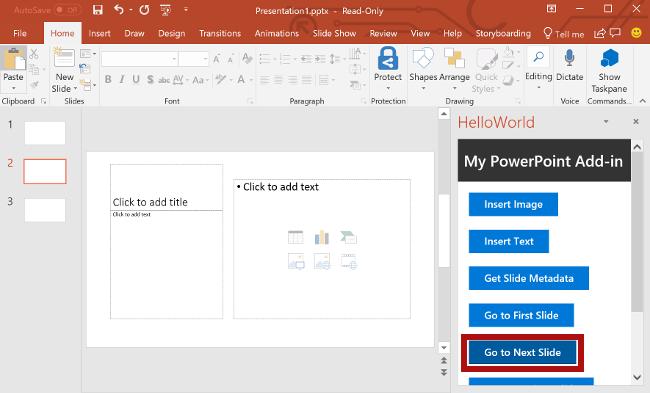Screen dimensions: 650x393
Task: Open the Design tab
Action: click(x=172, y=33)
